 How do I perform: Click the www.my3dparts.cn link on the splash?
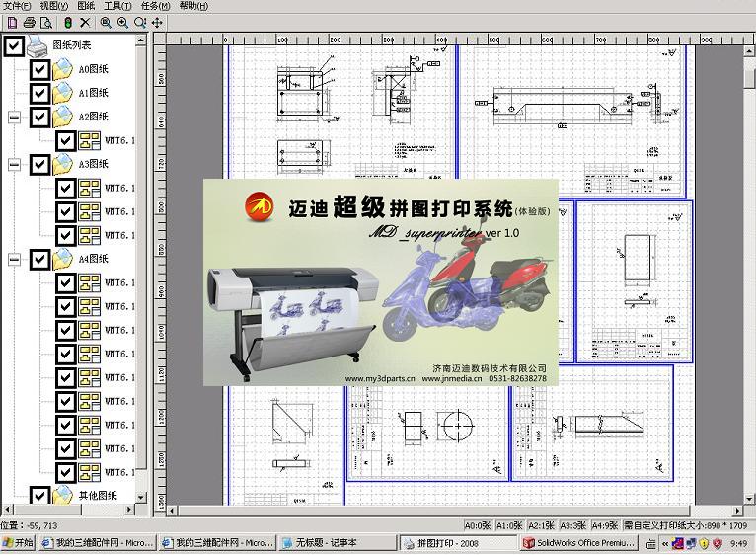[x=380, y=379]
